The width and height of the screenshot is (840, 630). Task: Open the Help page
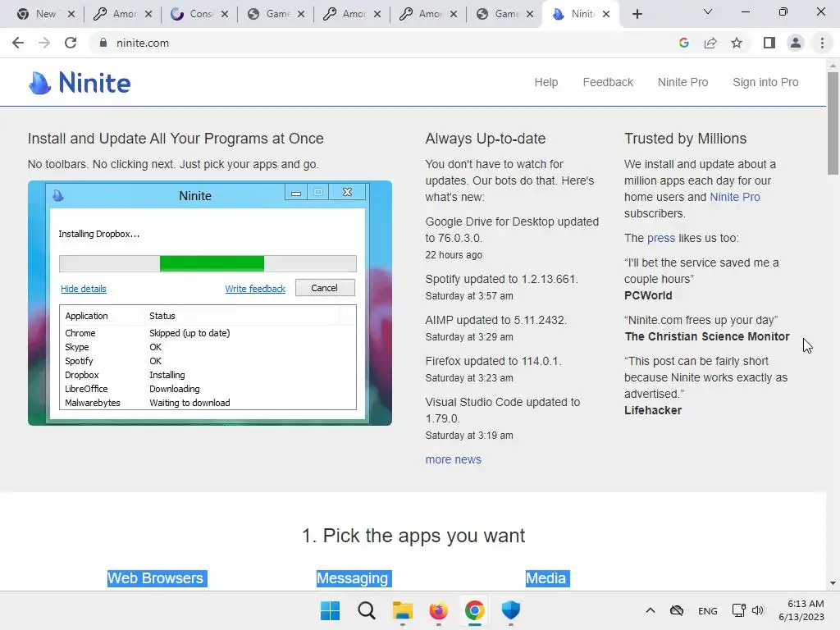pos(546,83)
